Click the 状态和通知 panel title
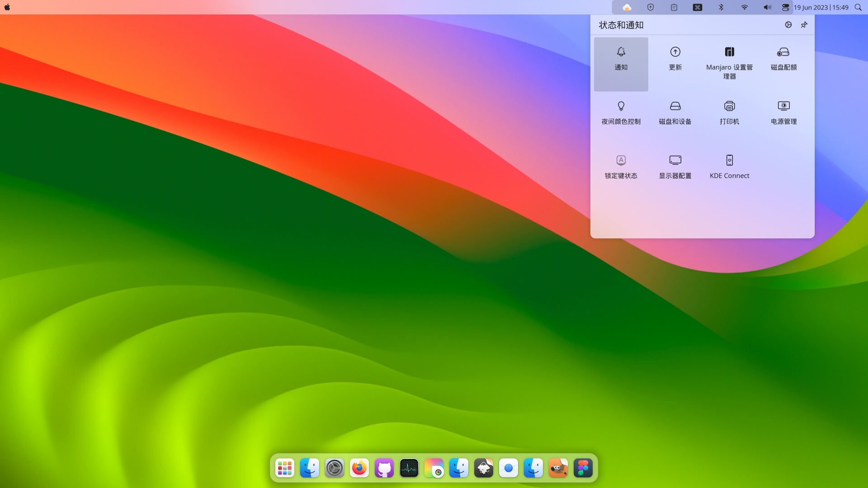 (621, 25)
